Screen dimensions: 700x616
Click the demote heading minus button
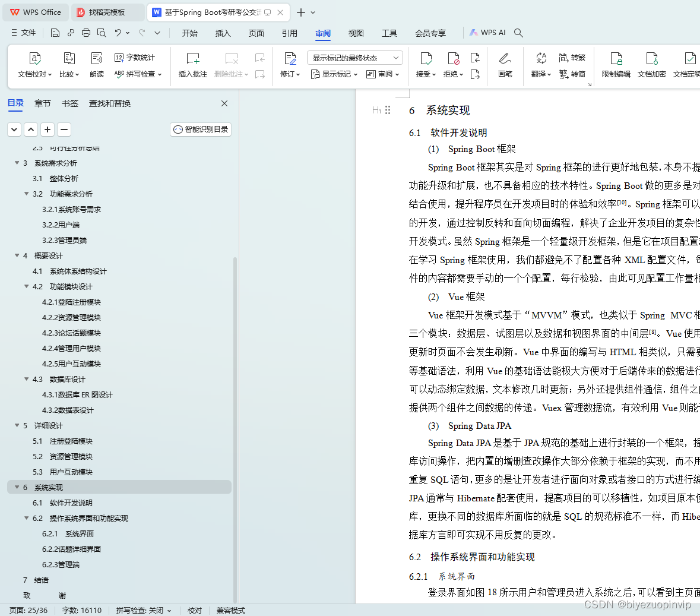coord(64,129)
